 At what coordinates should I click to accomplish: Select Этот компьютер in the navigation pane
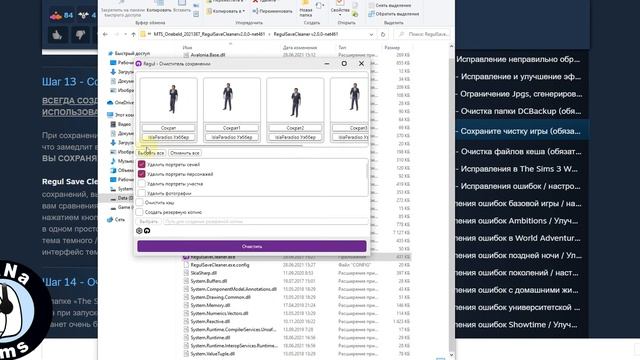click(x=121, y=115)
